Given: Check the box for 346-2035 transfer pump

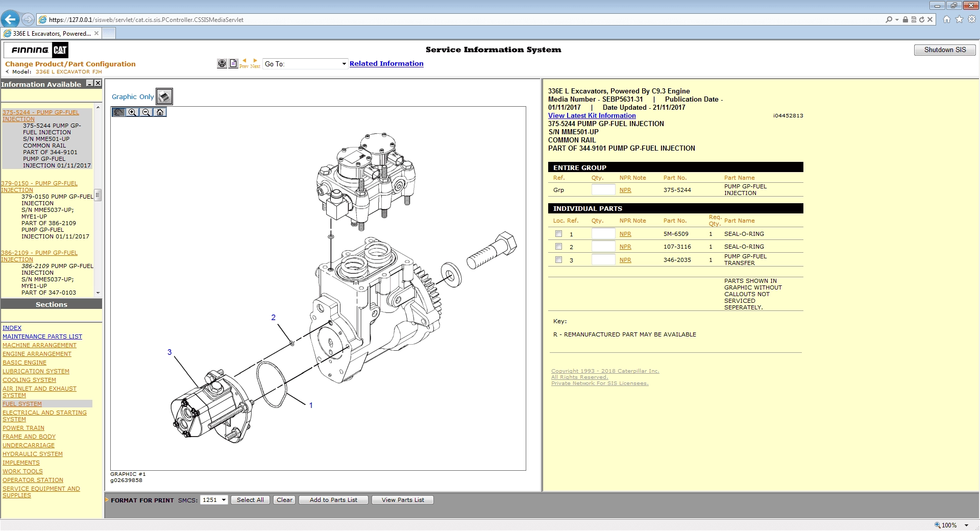Looking at the screenshot, I should (x=559, y=260).
